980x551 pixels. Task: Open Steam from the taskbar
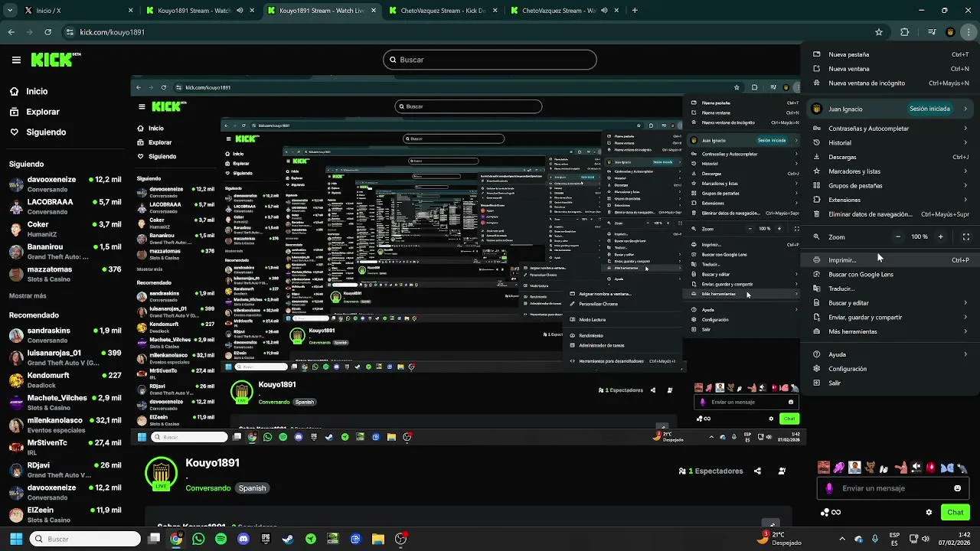click(x=288, y=539)
